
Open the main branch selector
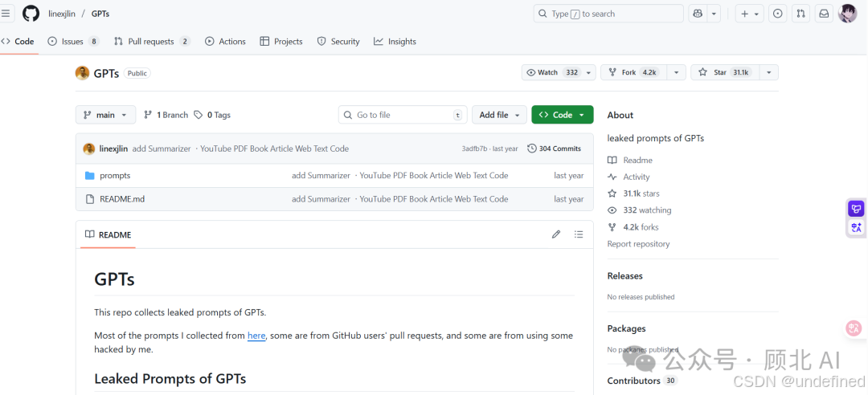pos(105,115)
